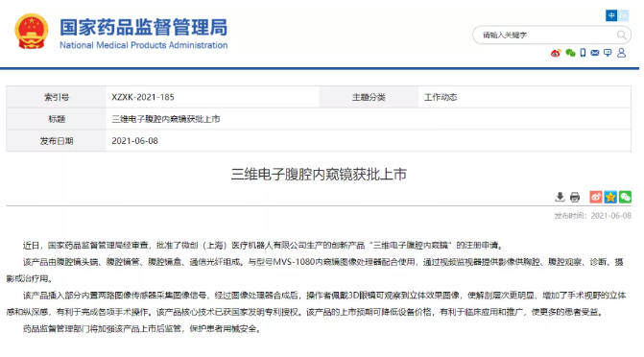The width and height of the screenshot is (644, 357).
Task: Click the paragraph starting 该产品插入部分内置
Action: tap(316, 303)
